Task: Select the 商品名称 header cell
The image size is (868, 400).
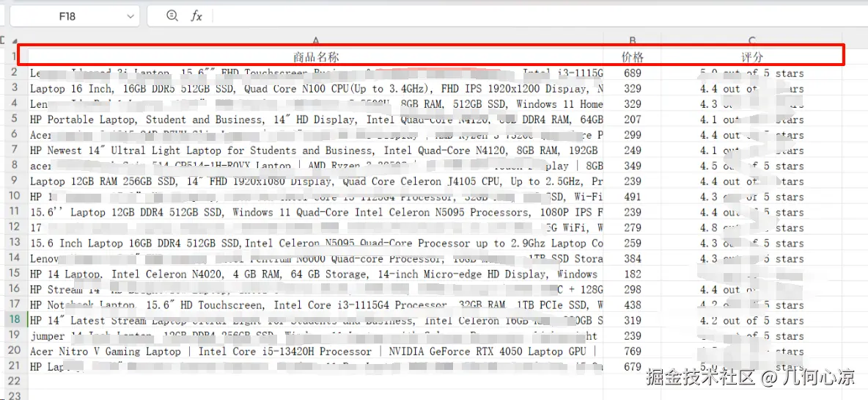Action: [315, 57]
